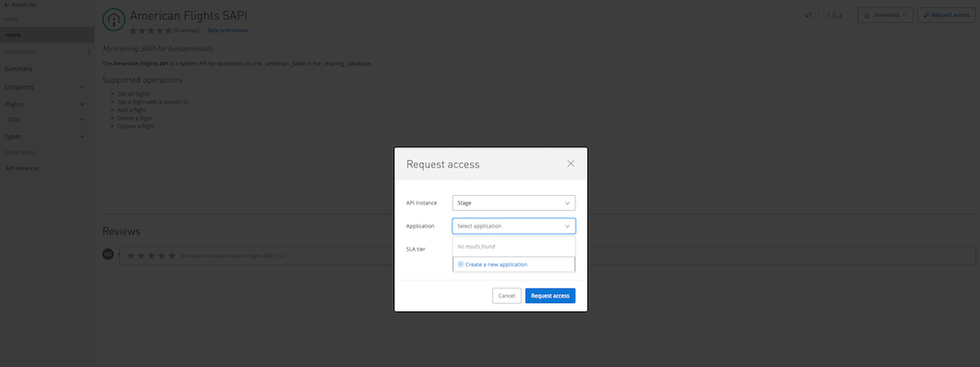
Task: Expand the /flights endpoint chevron
Action: click(82, 104)
